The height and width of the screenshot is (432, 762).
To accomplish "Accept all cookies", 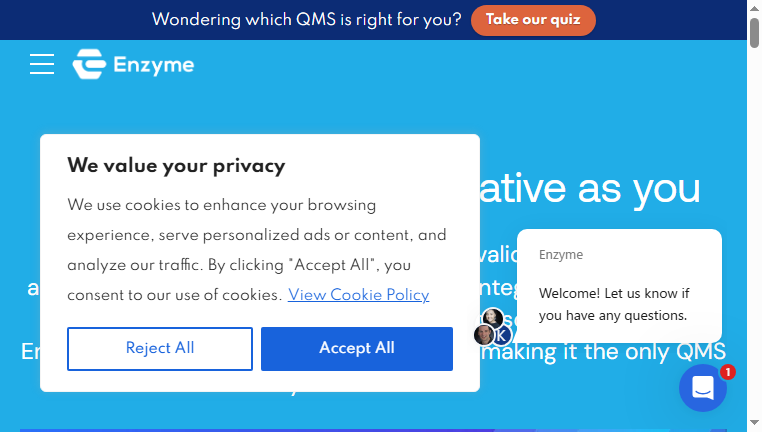I will coord(357,348).
